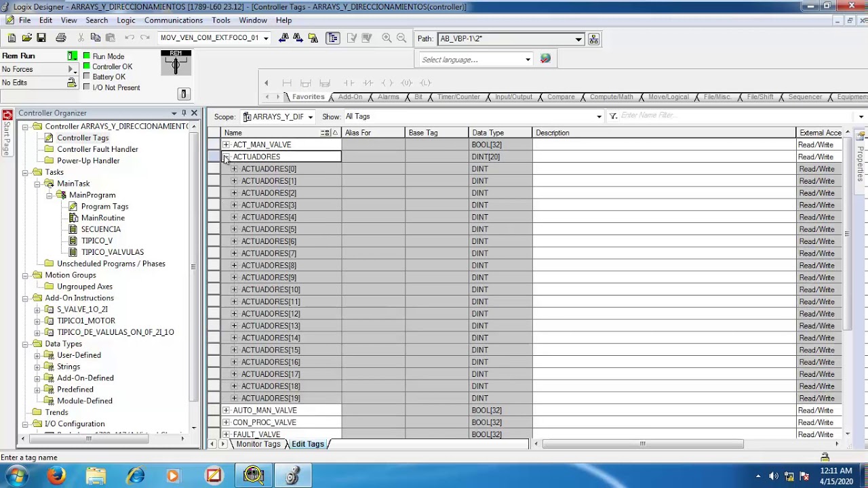Select the Bit instruction tab
Screen dimensions: 868x488
click(x=418, y=97)
